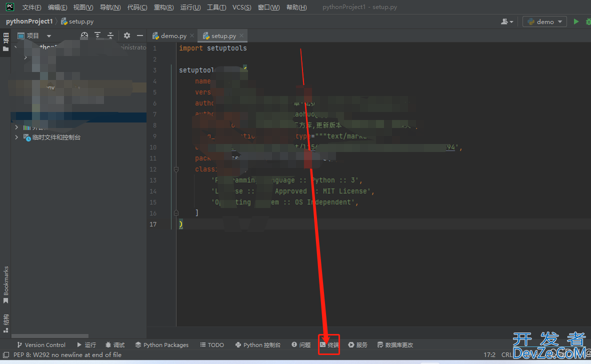Open the 问题 problems tool window

[301, 345]
